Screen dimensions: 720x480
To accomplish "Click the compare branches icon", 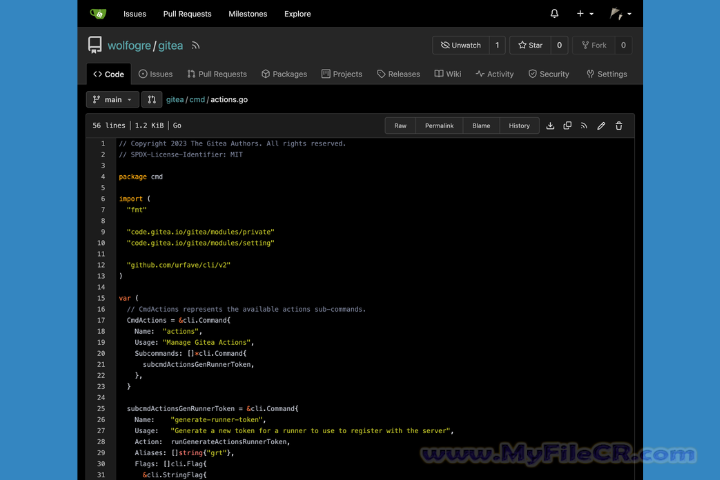I will (152, 100).
